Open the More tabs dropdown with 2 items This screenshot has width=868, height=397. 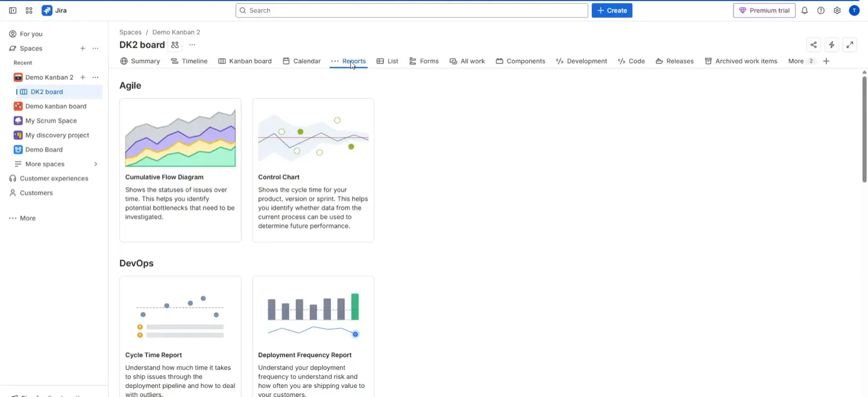point(802,61)
